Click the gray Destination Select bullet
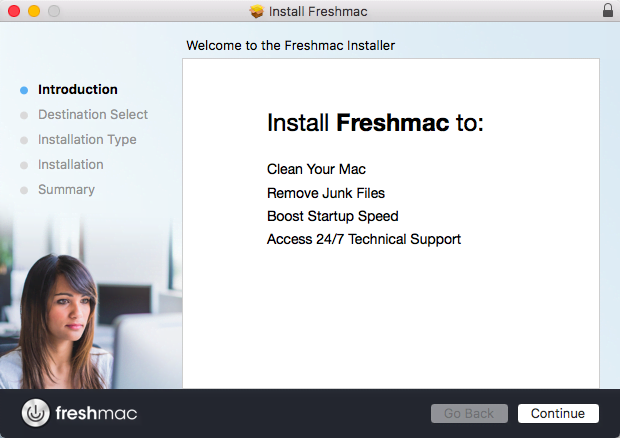 (x=24, y=115)
